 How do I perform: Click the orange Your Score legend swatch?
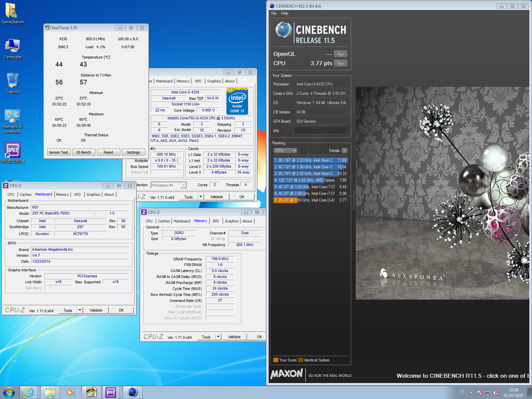click(275, 360)
